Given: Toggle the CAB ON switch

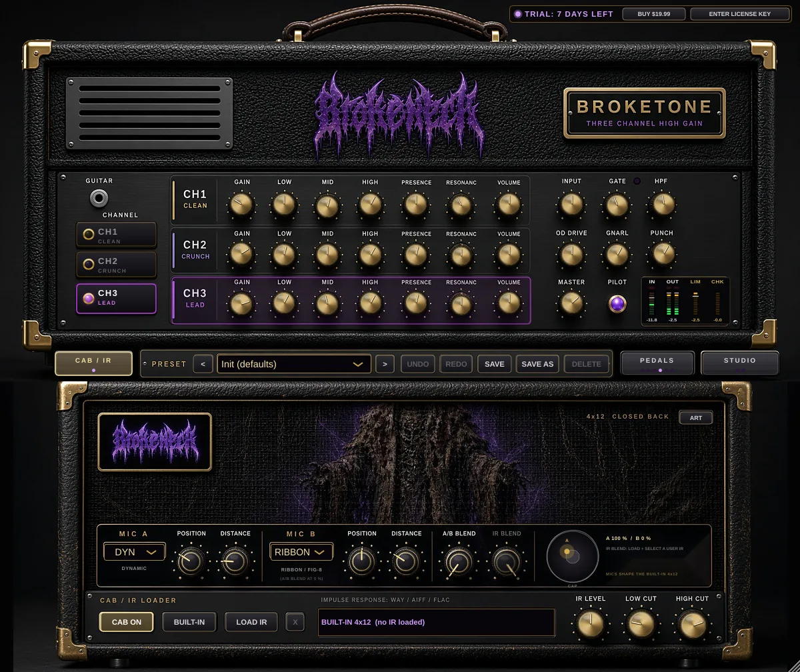Looking at the screenshot, I should tap(127, 622).
